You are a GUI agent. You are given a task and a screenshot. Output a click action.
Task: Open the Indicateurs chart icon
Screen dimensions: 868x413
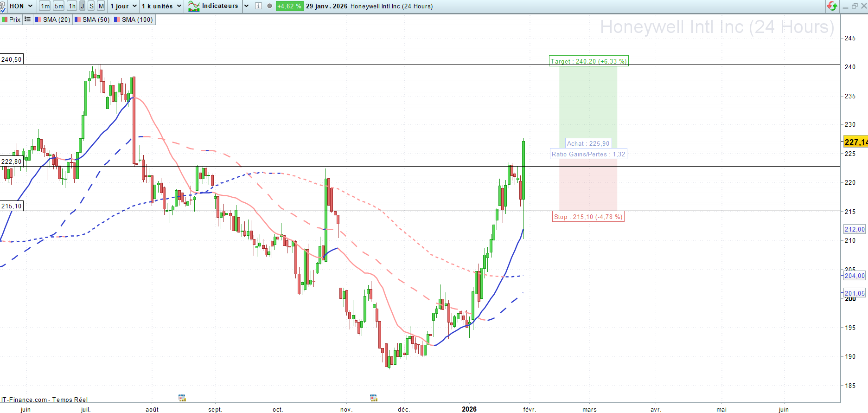click(x=194, y=6)
